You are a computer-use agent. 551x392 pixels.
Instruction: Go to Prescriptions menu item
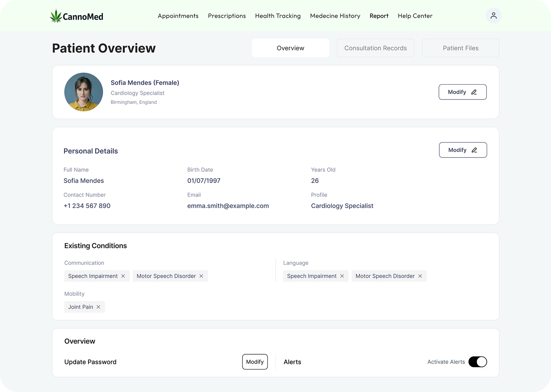(x=227, y=16)
